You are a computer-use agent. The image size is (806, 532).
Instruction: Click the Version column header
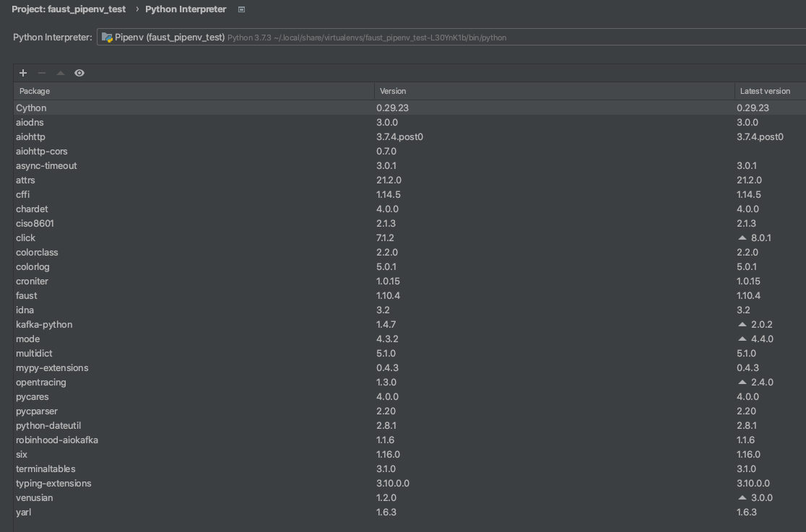tap(554, 91)
